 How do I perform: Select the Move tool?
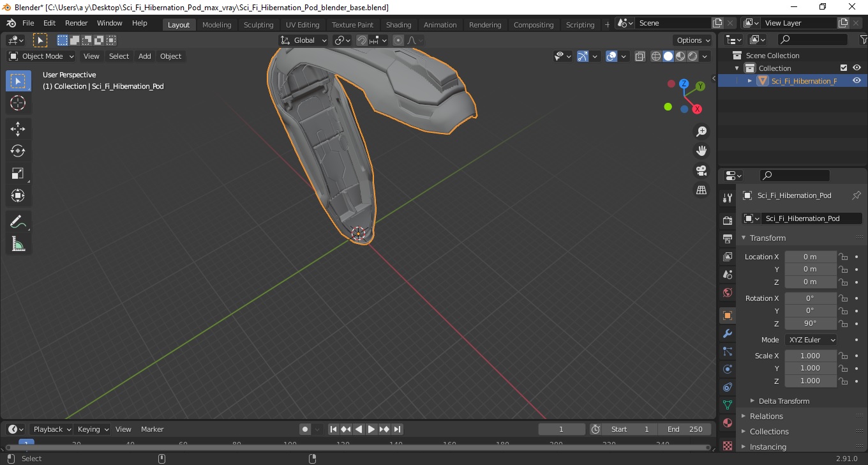pos(18,129)
